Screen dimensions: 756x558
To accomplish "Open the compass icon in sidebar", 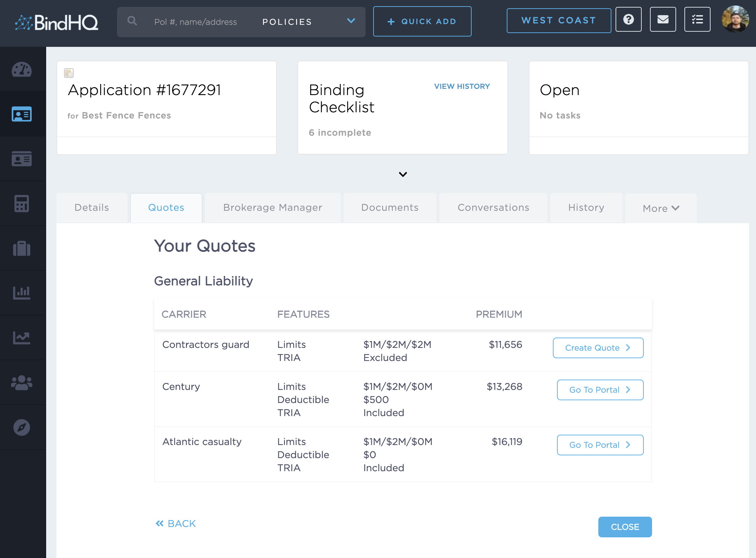I will click(x=22, y=427).
